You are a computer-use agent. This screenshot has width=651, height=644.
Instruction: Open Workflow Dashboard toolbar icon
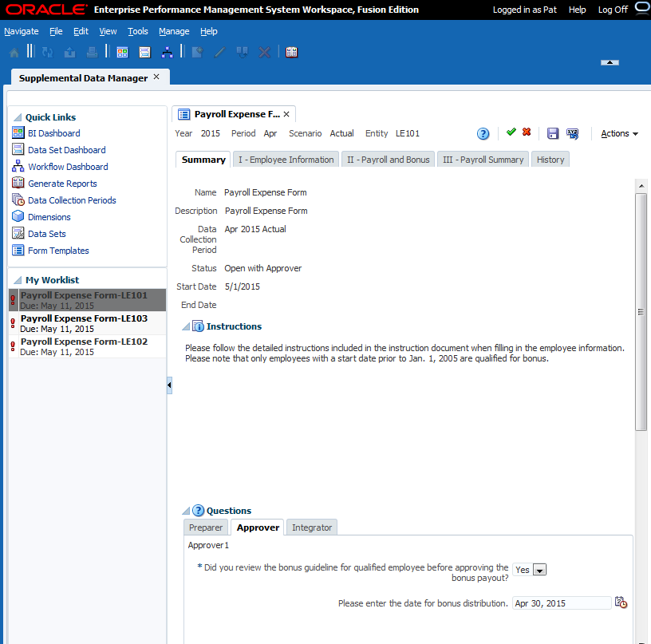click(167, 53)
